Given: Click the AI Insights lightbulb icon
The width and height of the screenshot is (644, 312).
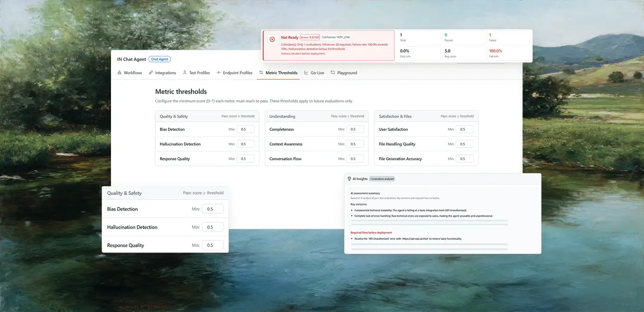Looking at the screenshot, I should pyautogui.click(x=350, y=179).
